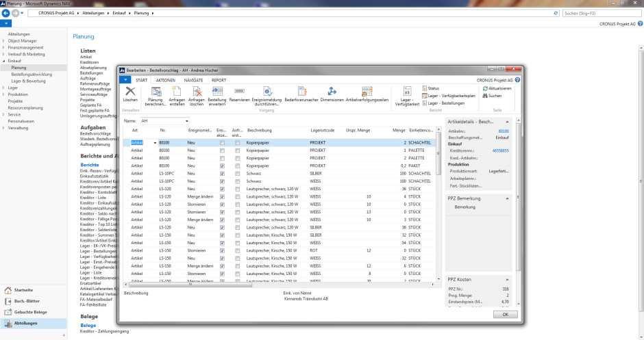This screenshot has width=644, height=340.
Task: Click the Reservieren ribbon icon
Action: coord(239,92)
